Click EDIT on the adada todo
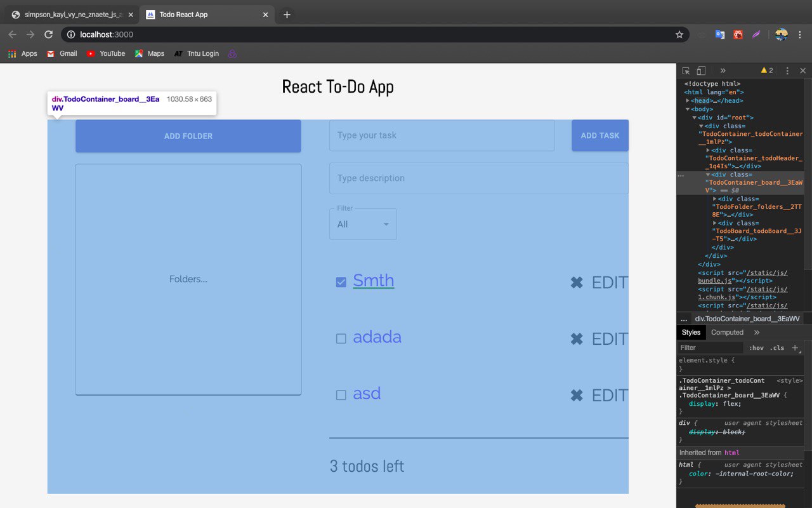 click(x=610, y=339)
